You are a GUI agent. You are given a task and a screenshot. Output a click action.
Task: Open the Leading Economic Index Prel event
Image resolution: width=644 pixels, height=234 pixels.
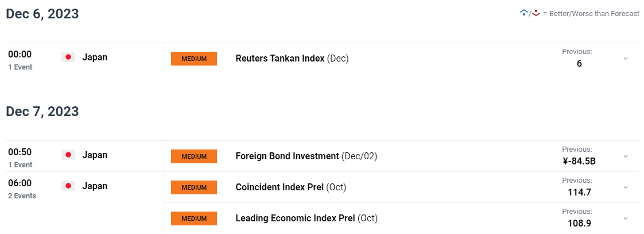(296, 218)
